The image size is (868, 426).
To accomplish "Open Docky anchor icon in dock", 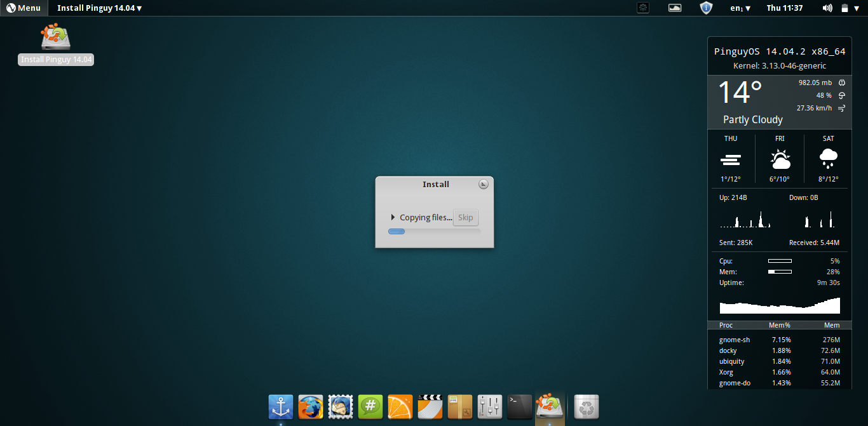I will [x=281, y=406].
